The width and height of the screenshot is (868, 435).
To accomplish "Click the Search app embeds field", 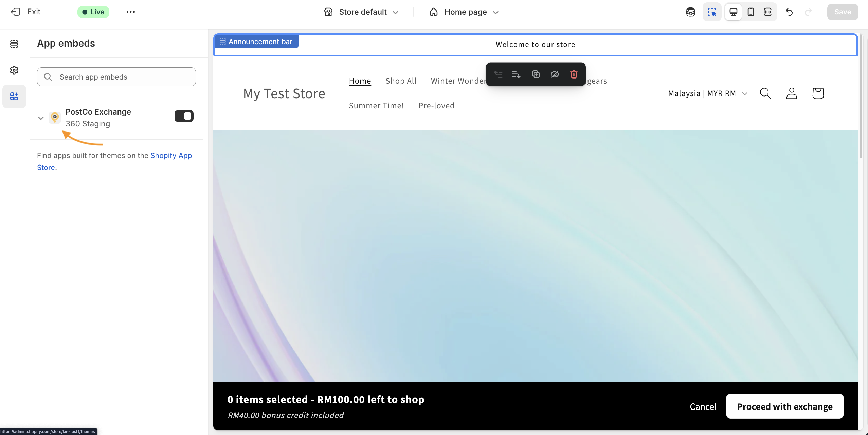I will (116, 77).
